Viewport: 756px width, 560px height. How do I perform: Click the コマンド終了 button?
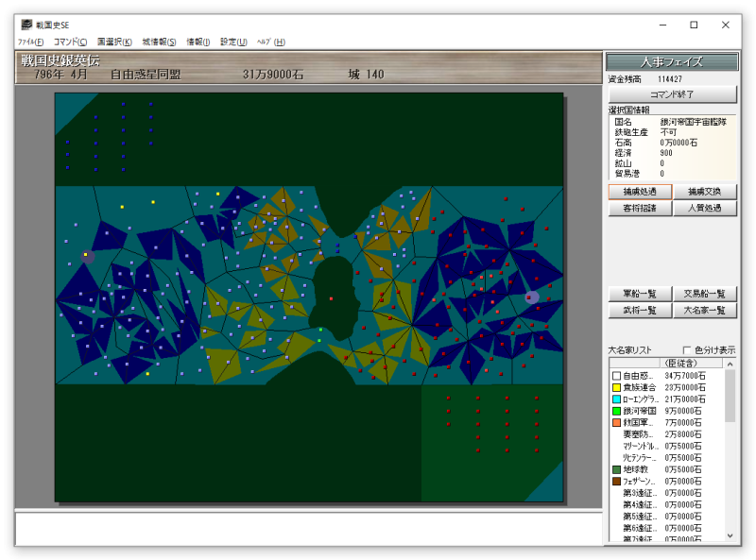coord(672,94)
